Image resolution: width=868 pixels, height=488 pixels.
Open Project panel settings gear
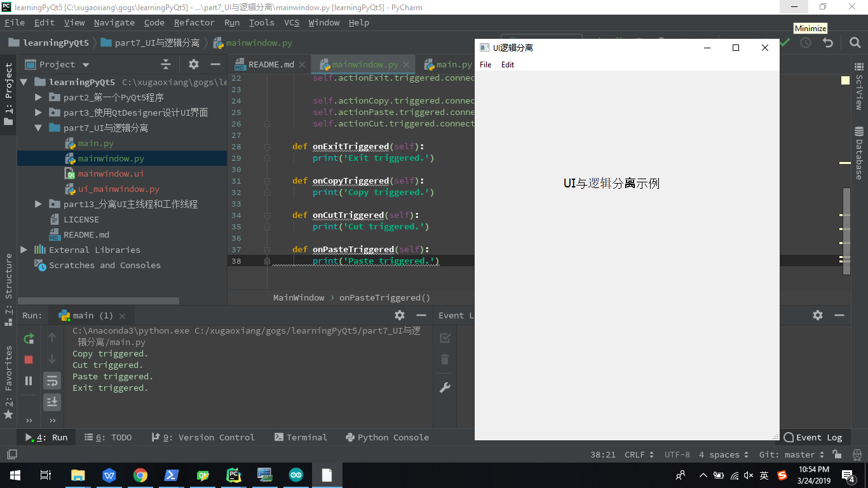(x=194, y=64)
